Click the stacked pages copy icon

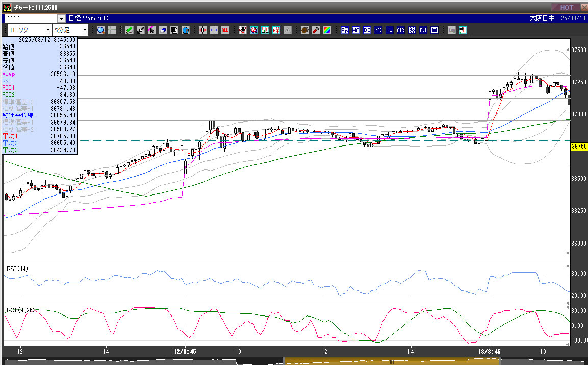click(x=174, y=30)
